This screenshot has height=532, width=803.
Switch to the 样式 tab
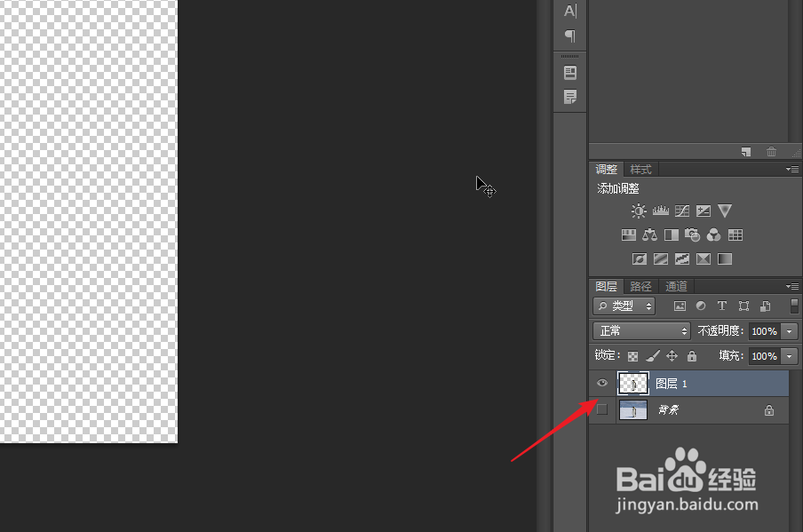pos(640,169)
